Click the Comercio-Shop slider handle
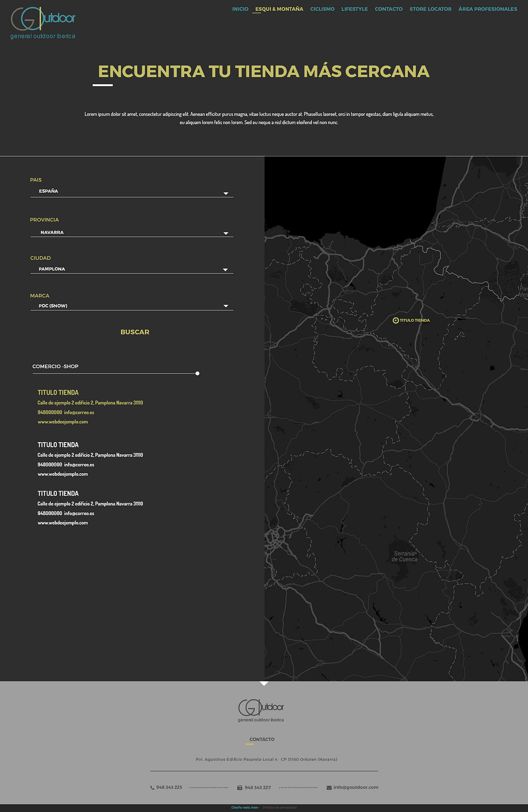 (197, 373)
